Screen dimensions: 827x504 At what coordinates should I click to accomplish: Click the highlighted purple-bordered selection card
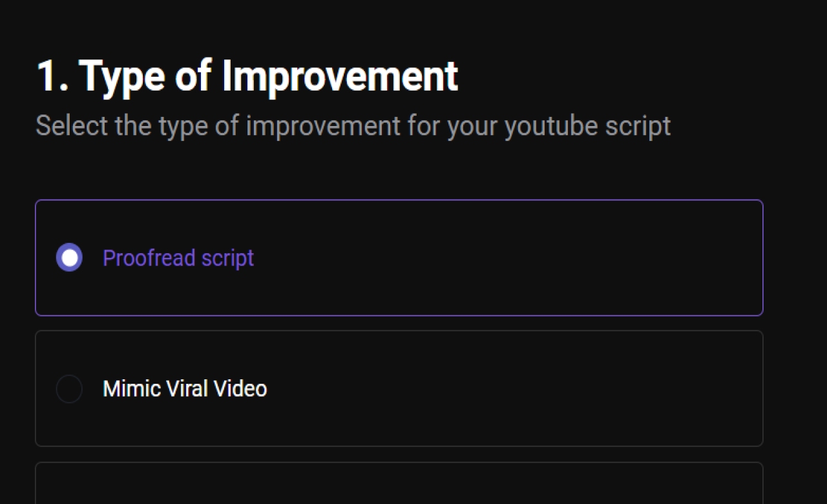click(x=399, y=257)
